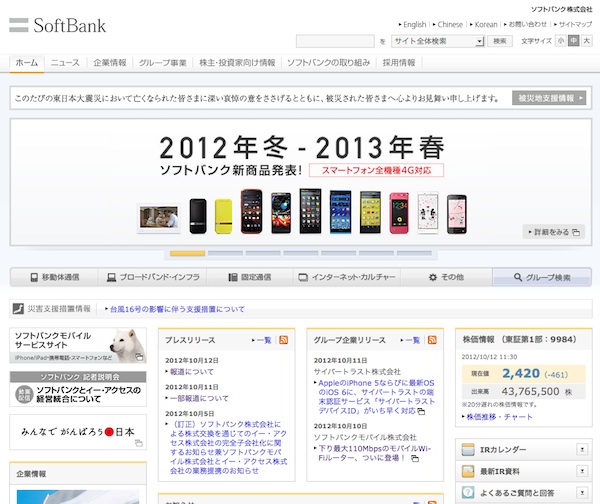600x504 pixels.
Task: Open the 株価推移・チャート link
Action: click(x=499, y=417)
